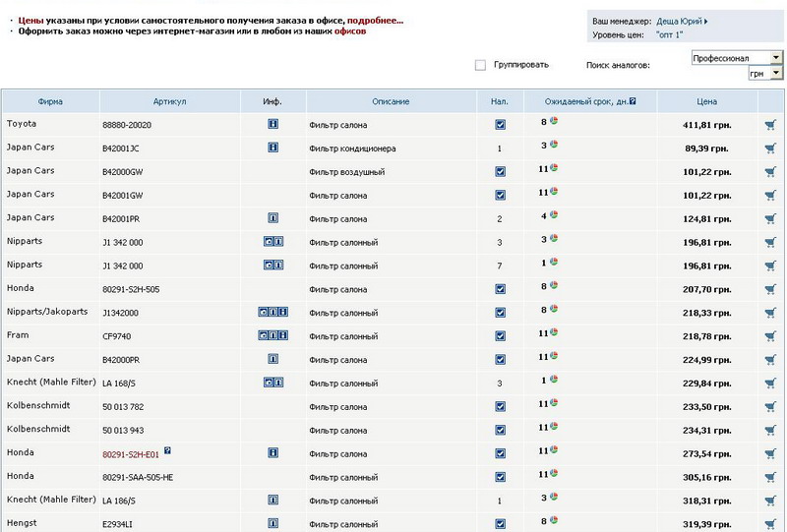The image size is (787, 532).
Task: Add Knecht LA 168/S to cart
Action: pyautogui.click(x=770, y=384)
